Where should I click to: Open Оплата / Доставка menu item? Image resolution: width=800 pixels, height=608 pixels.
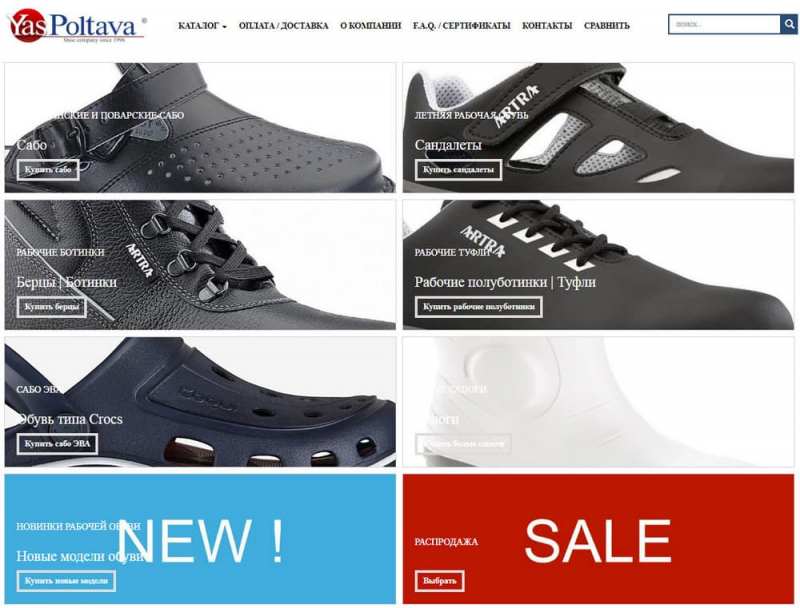point(283,26)
